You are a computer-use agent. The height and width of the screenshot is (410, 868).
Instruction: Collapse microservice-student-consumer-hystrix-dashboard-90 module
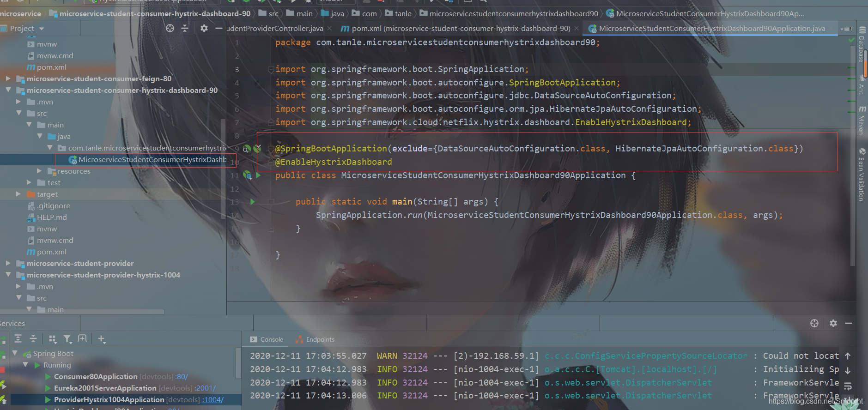coord(8,90)
